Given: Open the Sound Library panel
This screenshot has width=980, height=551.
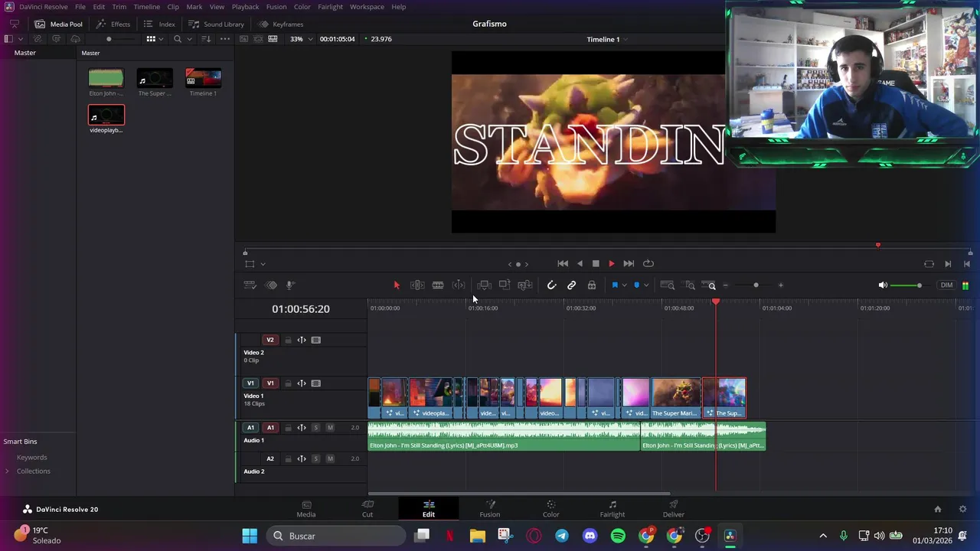Looking at the screenshot, I should (216, 24).
